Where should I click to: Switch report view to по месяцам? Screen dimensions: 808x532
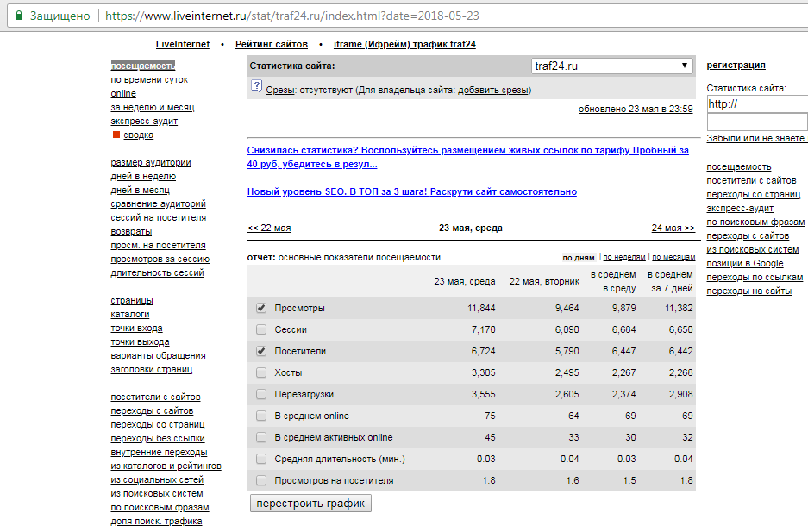point(673,257)
